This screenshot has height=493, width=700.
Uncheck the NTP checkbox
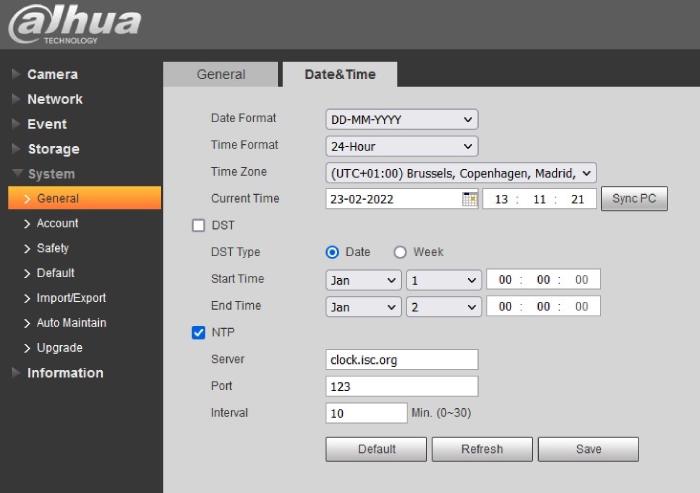coord(198,333)
